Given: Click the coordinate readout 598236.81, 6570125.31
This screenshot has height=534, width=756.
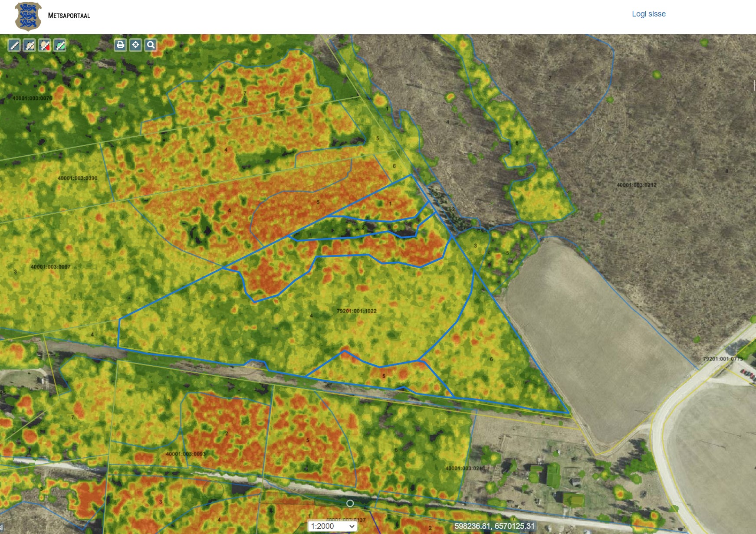Looking at the screenshot, I should pos(494,526).
